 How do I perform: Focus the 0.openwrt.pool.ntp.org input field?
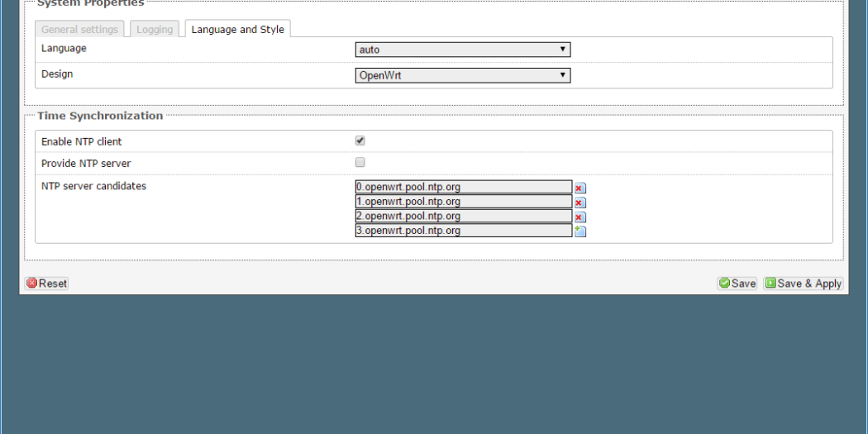[463, 188]
